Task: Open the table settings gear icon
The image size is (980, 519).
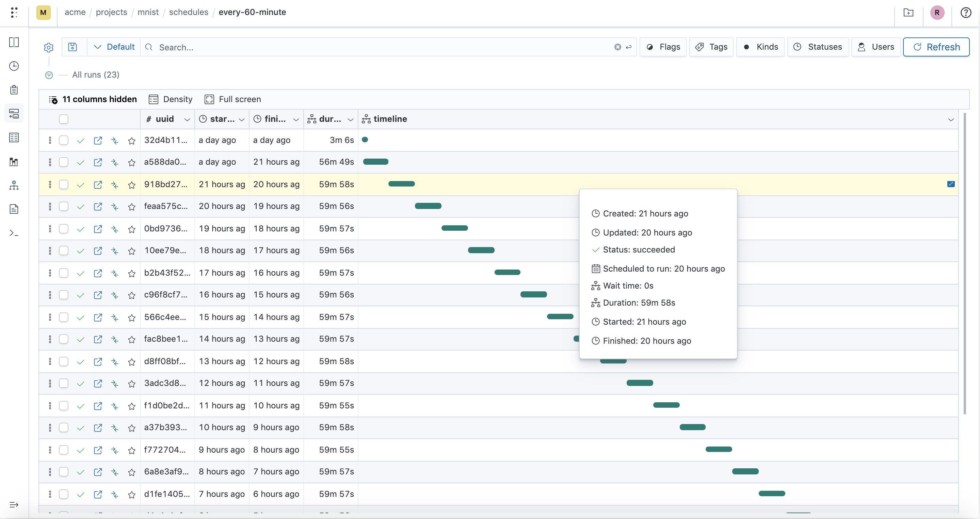Action: [49, 47]
